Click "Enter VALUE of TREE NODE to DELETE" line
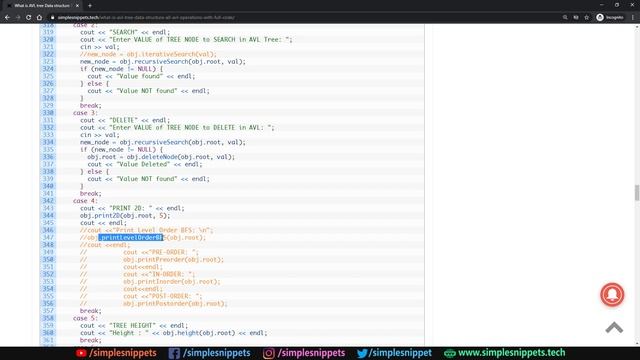 [x=177, y=127]
